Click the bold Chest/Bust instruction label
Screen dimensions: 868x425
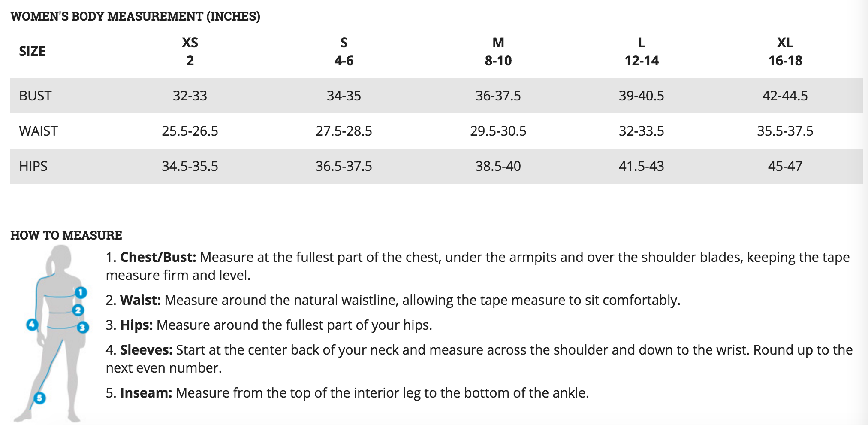pyautogui.click(x=158, y=257)
